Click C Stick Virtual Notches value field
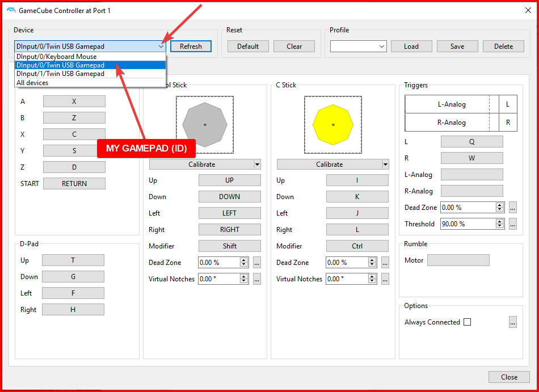This screenshot has width=539, height=392. (x=347, y=279)
